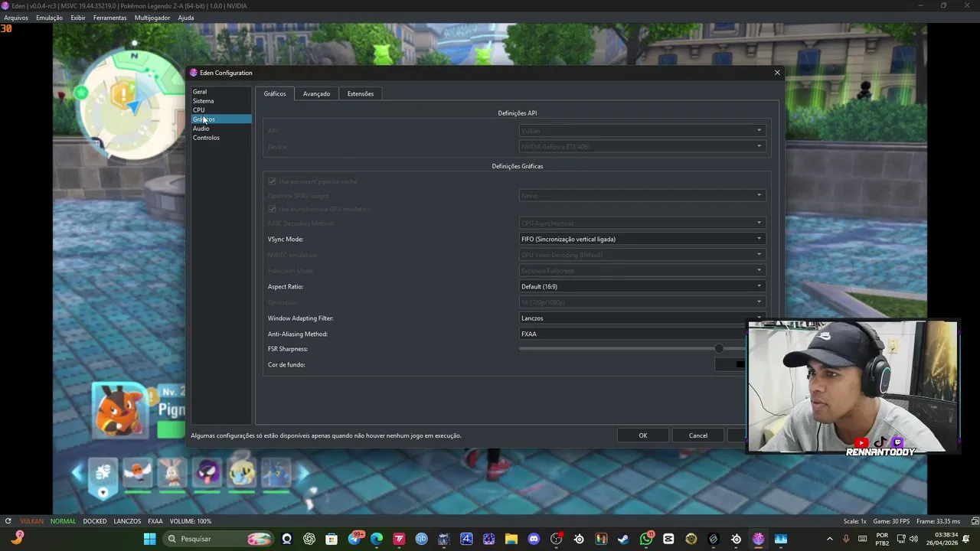Open Microsoft Edge from taskbar
This screenshot has height=551, width=980.
377,539
